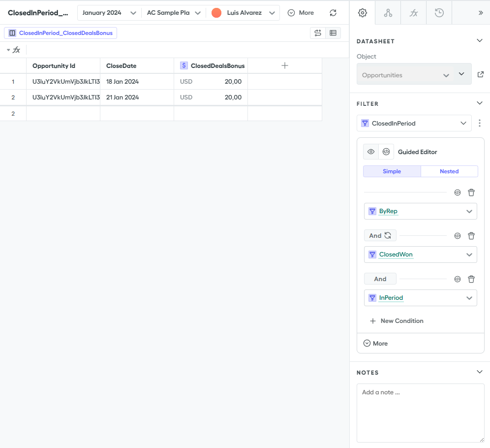The width and height of the screenshot is (490, 448).
Task: Open Opportunities object in external link
Action: pos(481,75)
